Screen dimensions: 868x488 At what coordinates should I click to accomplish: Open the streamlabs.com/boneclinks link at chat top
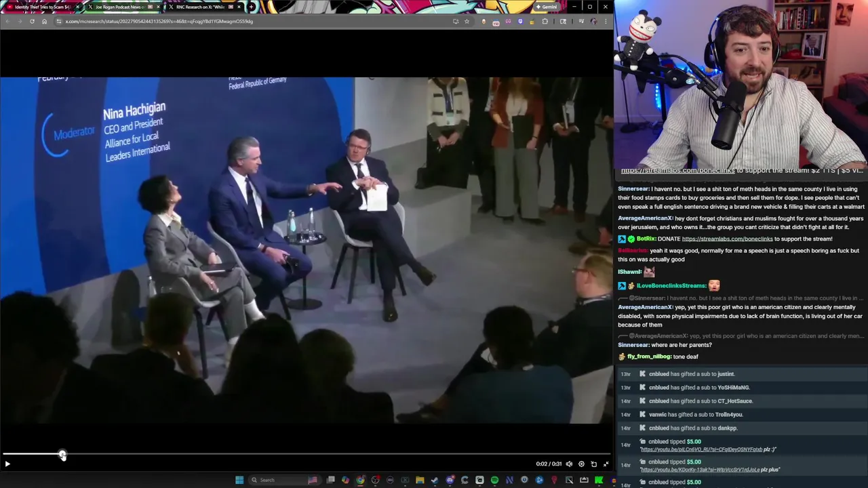pyautogui.click(x=678, y=171)
